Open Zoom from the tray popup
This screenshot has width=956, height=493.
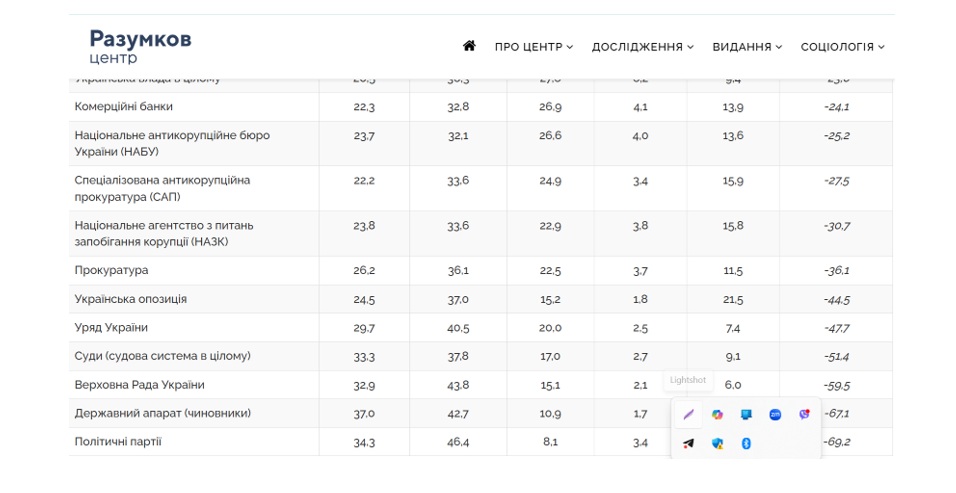tap(775, 415)
